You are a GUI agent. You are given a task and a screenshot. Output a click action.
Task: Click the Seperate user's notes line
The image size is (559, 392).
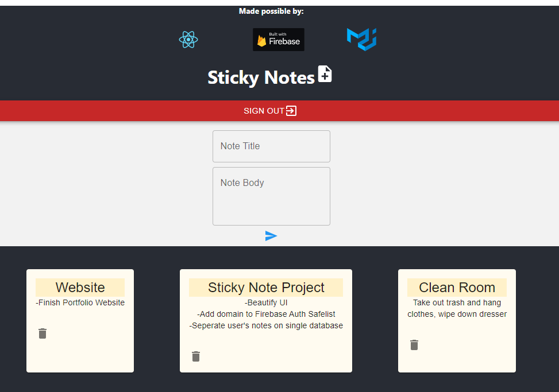[x=266, y=325]
